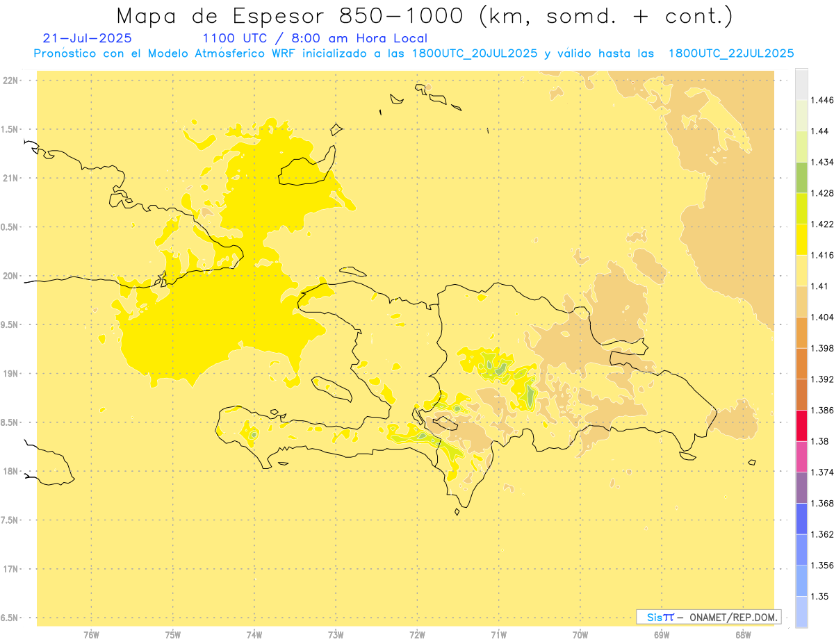Viewport: 834px width, 644px height.
Task: Click the latitude label "22N"
Action: point(11,80)
